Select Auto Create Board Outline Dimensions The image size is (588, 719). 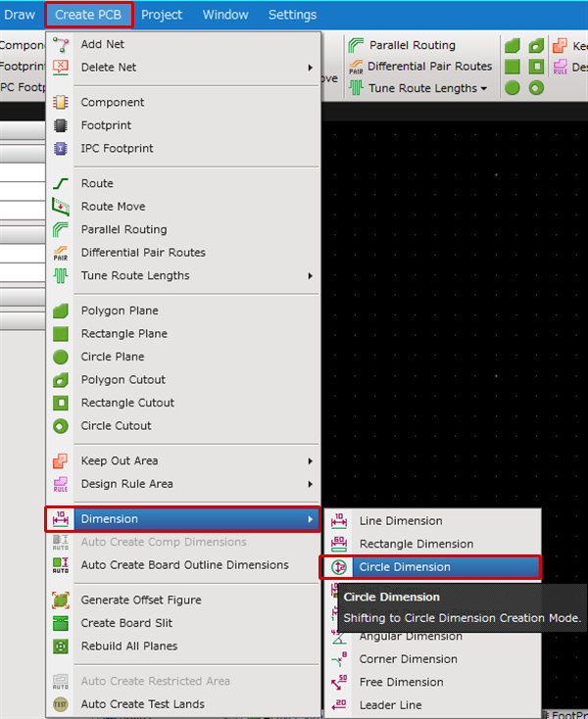[182, 565]
